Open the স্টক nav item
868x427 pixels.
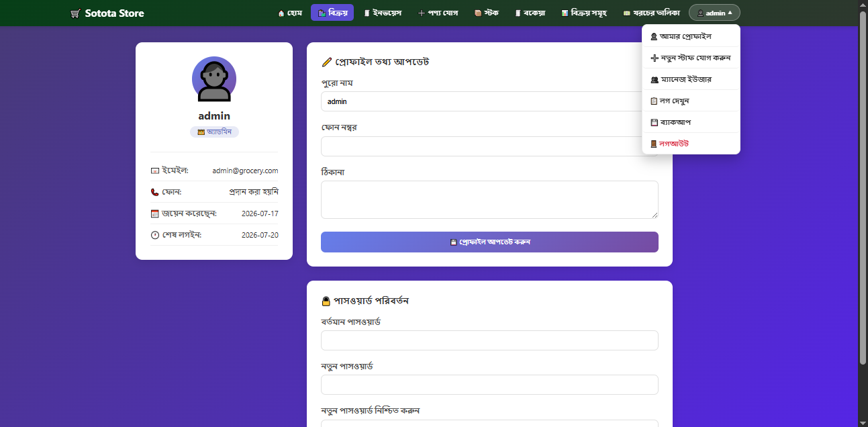[x=487, y=13]
